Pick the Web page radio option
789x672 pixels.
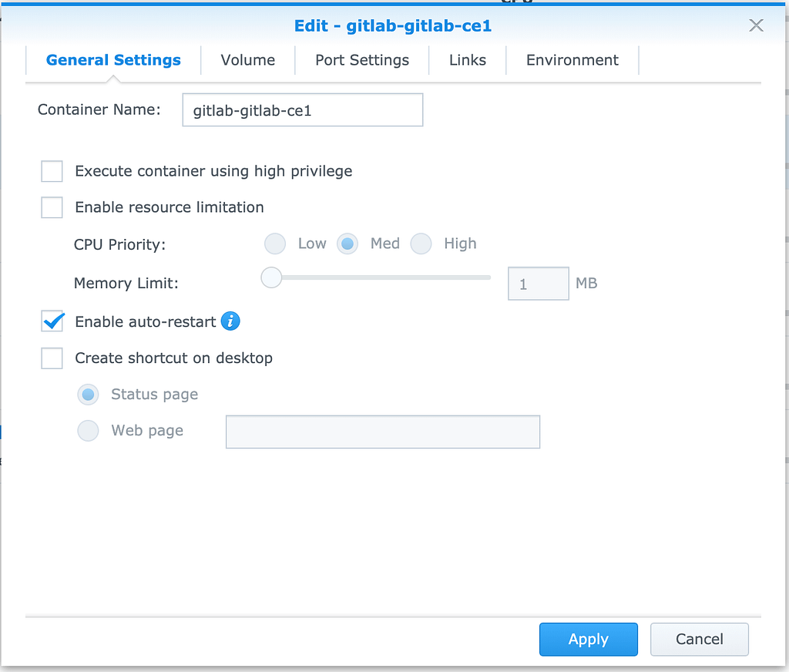(x=88, y=431)
